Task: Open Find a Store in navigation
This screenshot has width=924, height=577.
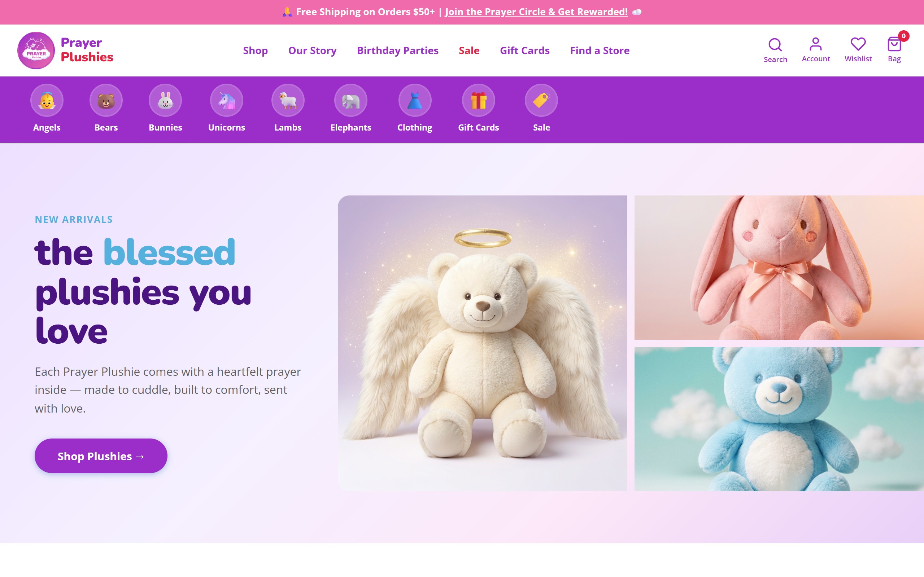Action: [600, 50]
